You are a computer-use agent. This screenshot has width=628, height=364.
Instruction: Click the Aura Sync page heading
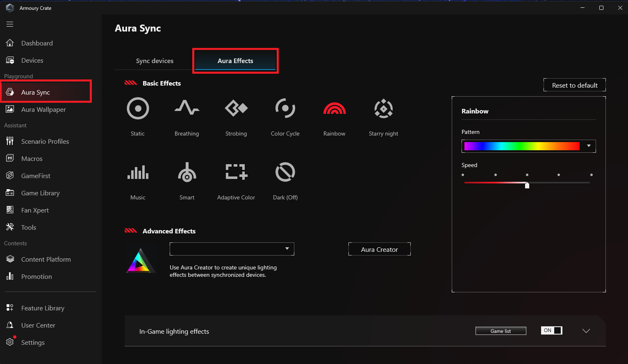point(138,28)
